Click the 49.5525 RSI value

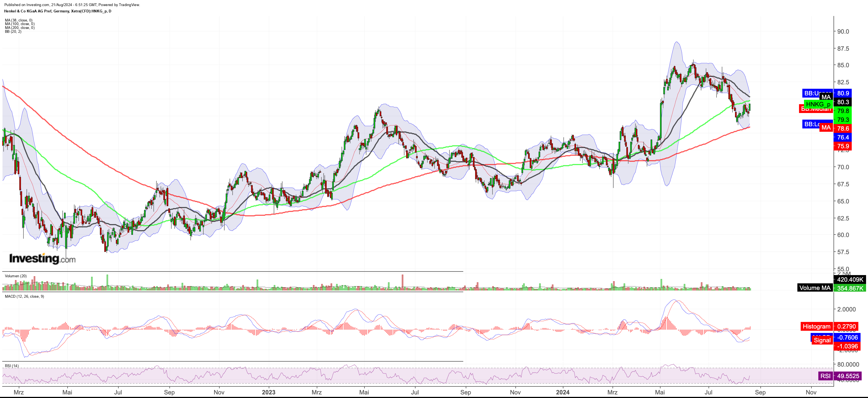tap(848, 376)
